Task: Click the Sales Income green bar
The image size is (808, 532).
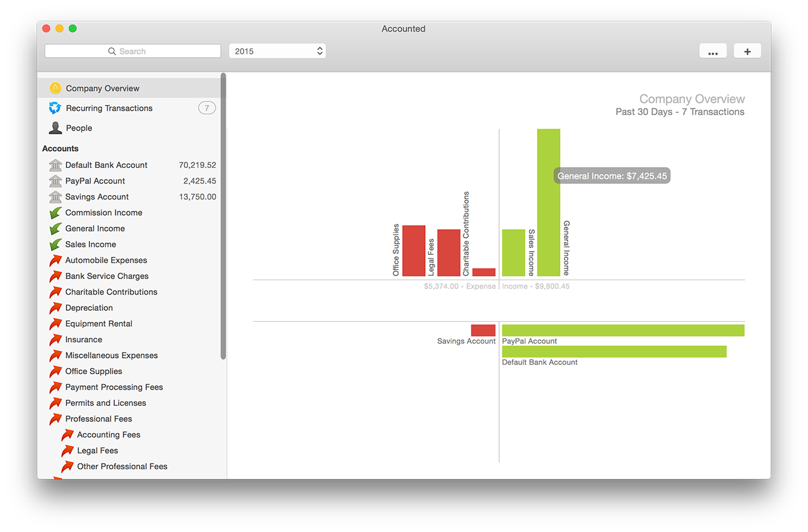Action: (513, 253)
